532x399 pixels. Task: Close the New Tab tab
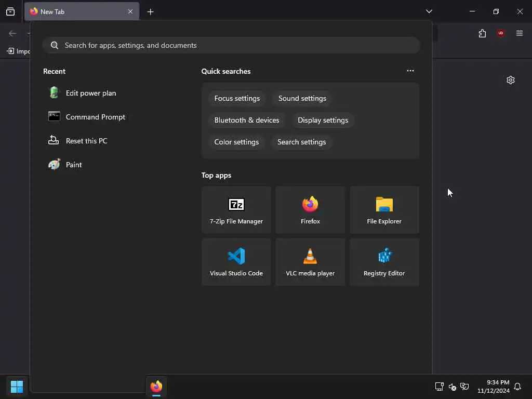130,11
